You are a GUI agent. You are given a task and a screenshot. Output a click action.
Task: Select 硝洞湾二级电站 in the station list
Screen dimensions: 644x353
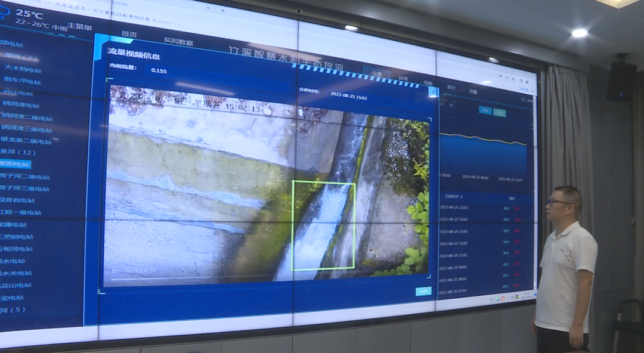tap(27, 117)
